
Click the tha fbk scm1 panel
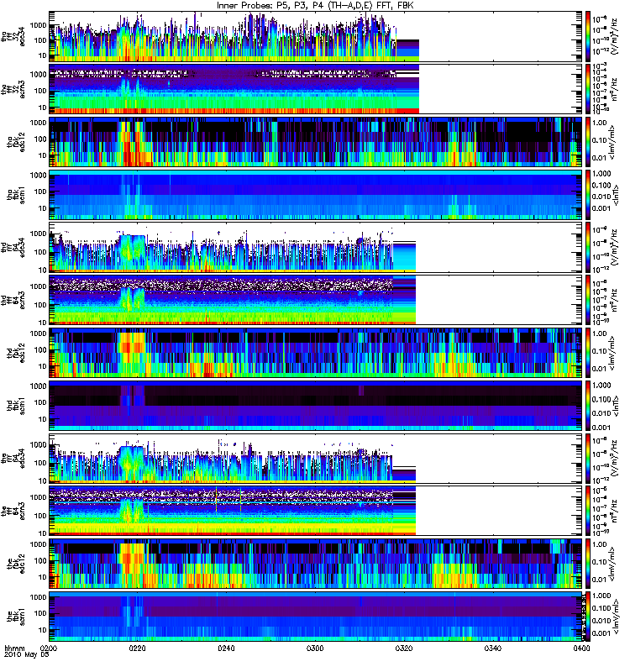316,195
